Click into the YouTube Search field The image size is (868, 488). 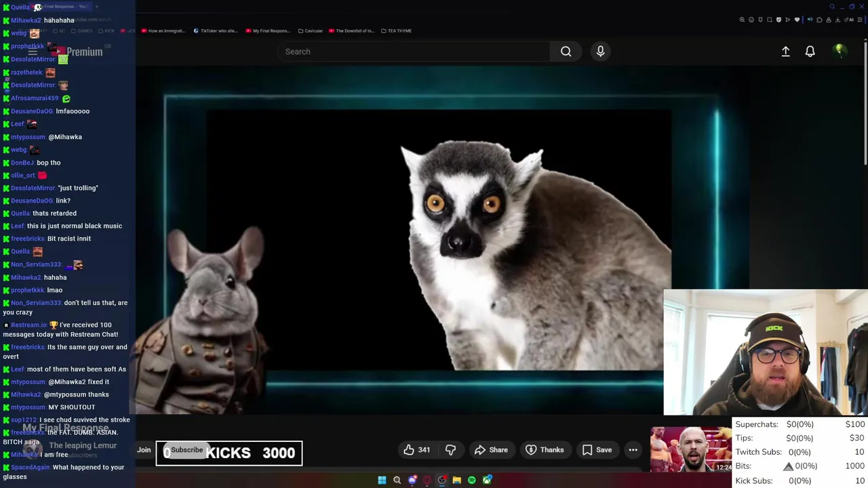click(x=414, y=52)
